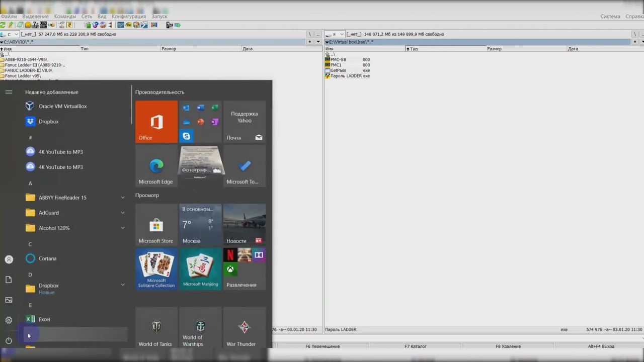Click the CD disc toolbar icon
The image size is (644, 362).
(103, 25)
